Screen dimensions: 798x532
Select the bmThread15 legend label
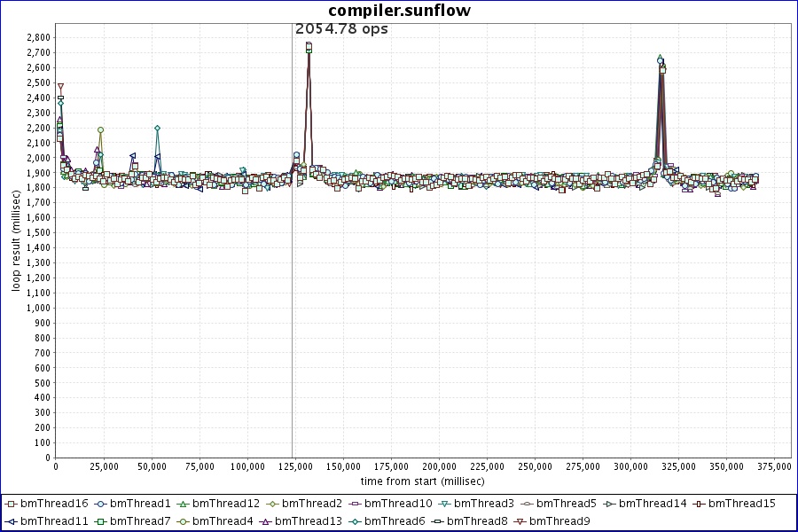pos(742,504)
